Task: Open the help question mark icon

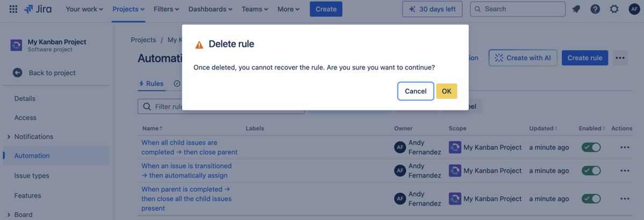Action: 595,9
